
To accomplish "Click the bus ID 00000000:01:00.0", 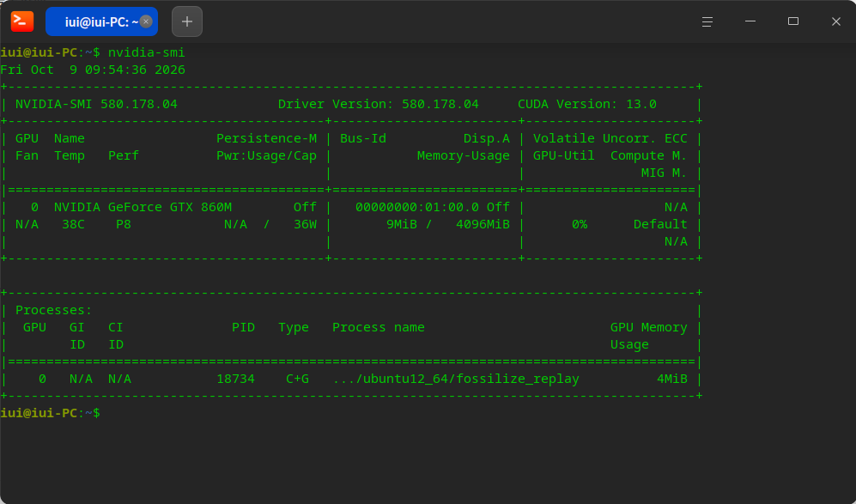I will pos(417,208).
